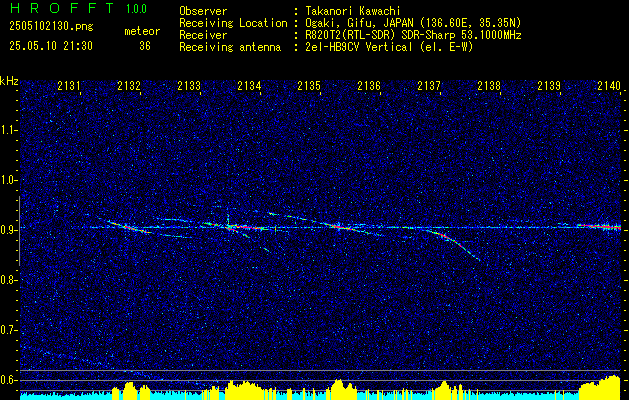Screen dimensions: 629x400
Task: Select the filename 2505102130.png
Action: click(x=51, y=27)
